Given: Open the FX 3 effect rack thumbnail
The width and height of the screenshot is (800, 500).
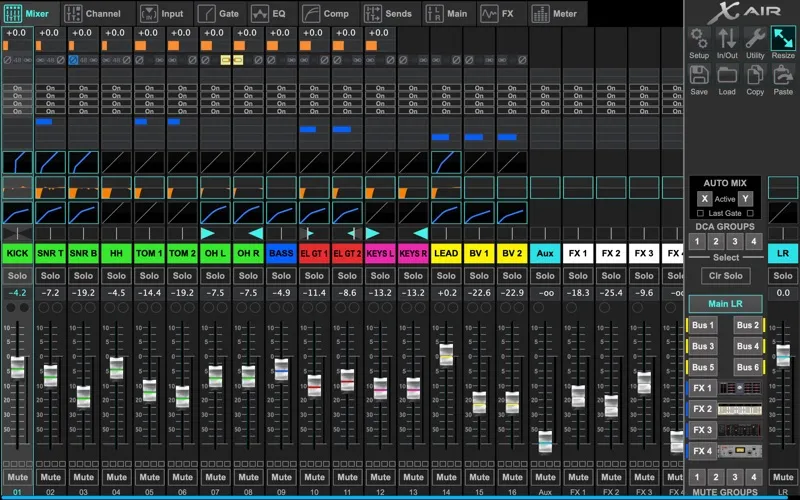Looking at the screenshot, I should click(740, 430).
